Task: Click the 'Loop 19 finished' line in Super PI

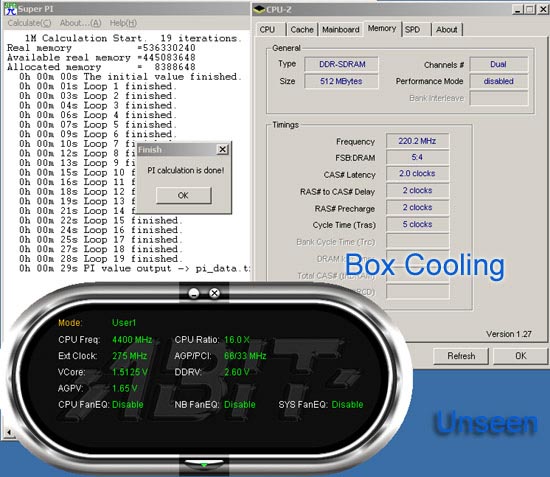Action: coord(101,259)
